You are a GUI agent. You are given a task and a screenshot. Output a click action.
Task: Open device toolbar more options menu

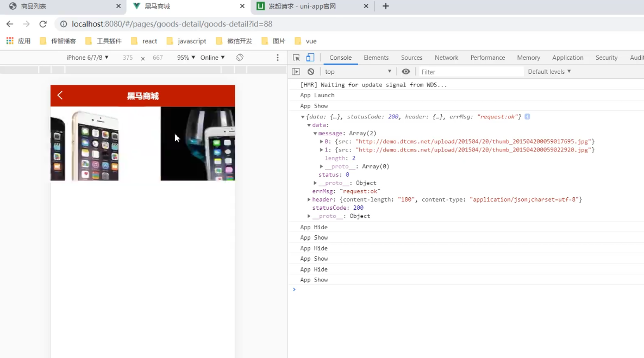(x=278, y=58)
